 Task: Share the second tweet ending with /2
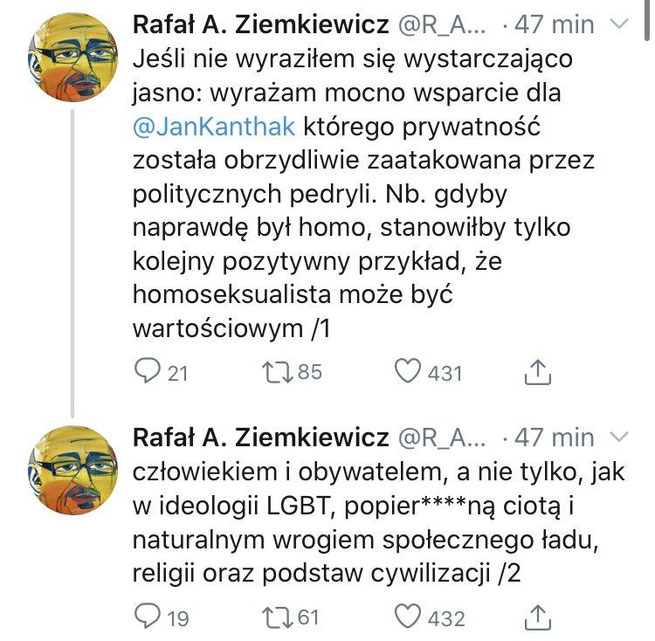[537, 616]
